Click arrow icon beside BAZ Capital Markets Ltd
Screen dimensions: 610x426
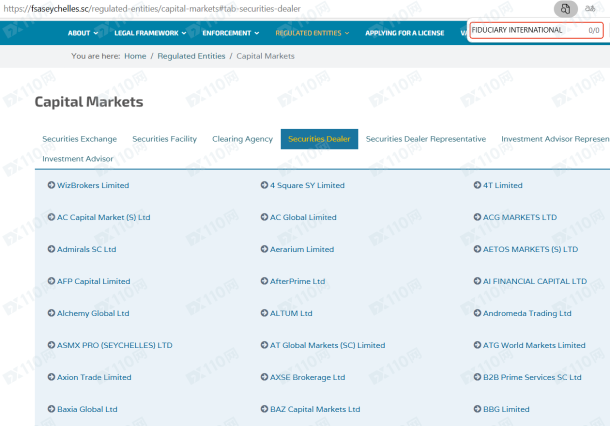click(x=264, y=408)
